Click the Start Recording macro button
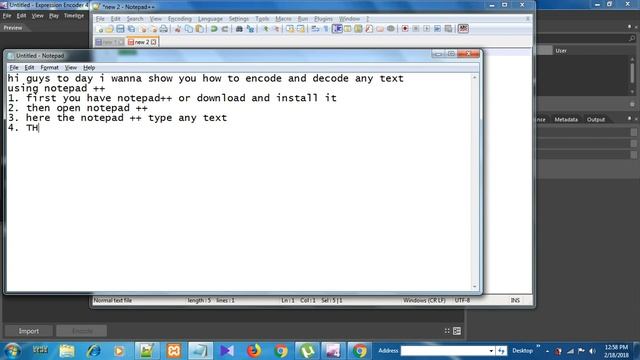 [x=405, y=29]
